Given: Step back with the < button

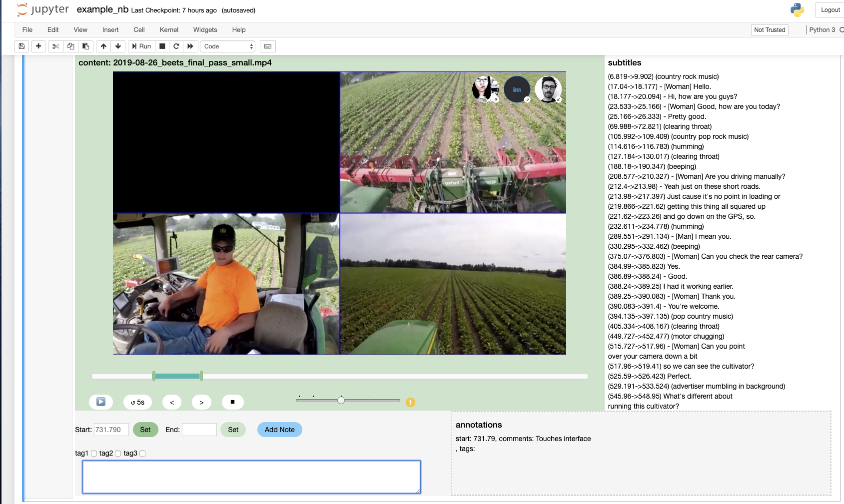Looking at the screenshot, I should (172, 402).
